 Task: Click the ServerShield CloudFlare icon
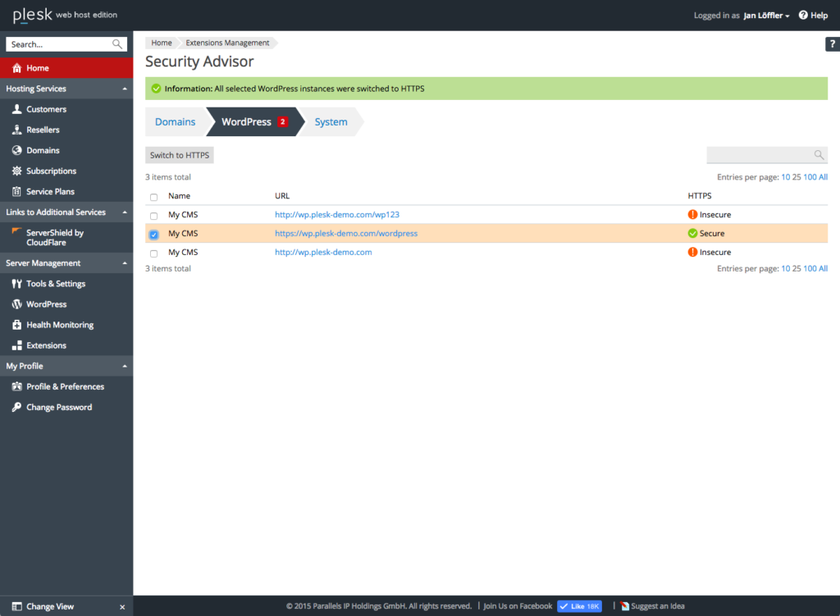pyautogui.click(x=16, y=232)
